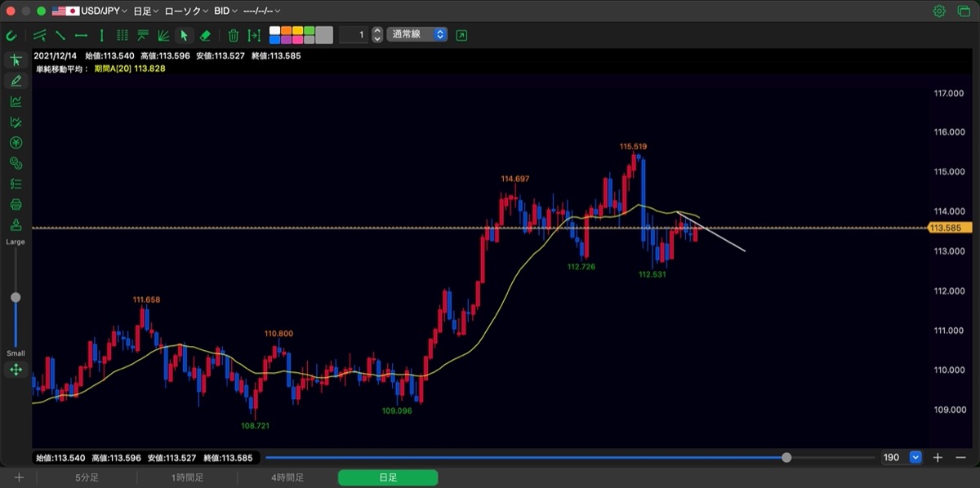The height and width of the screenshot is (488, 980).
Task: Click the line width stepper arrows
Action: [376, 35]
